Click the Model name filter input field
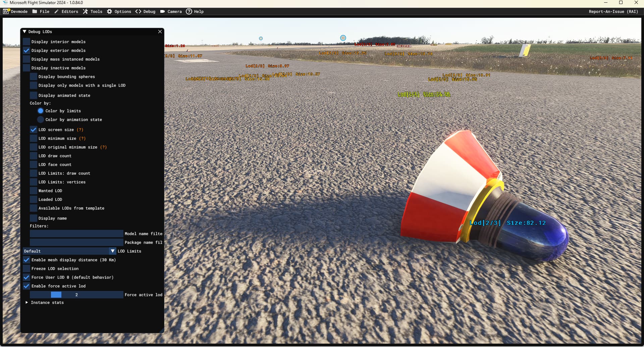644x347 pixels. [76, 234]
